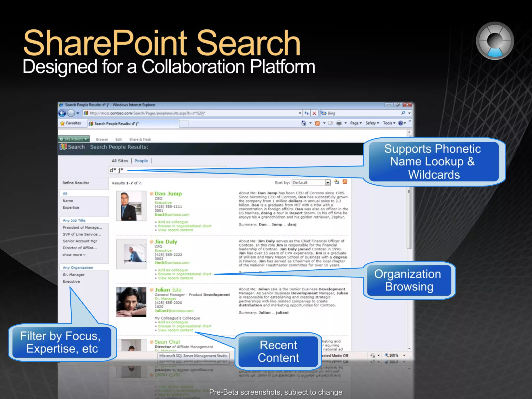Click Julian Isla's profile photo thumbnail
532x399 pixels.
131,302
